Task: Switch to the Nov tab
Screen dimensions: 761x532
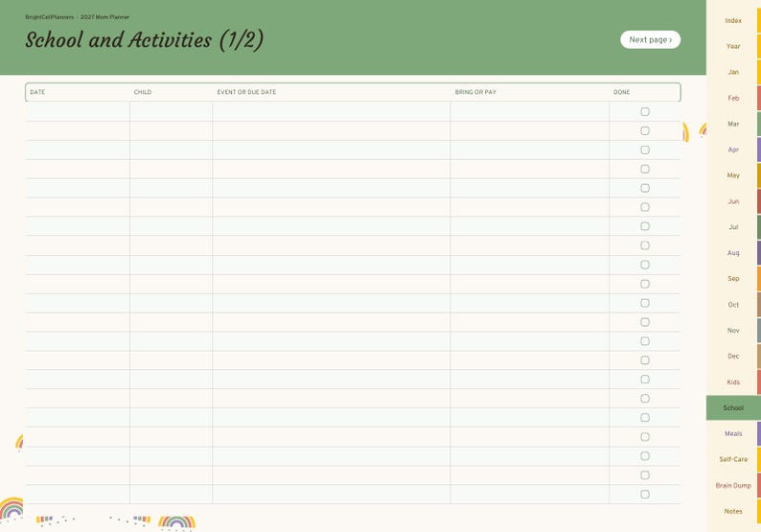Action: pyautogui.click(x=733, y=330)
